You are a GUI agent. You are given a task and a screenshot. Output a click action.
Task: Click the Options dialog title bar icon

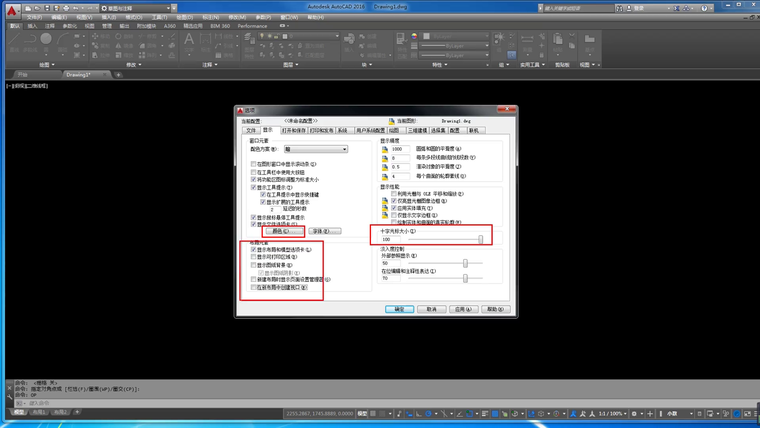tap(241, 110)
